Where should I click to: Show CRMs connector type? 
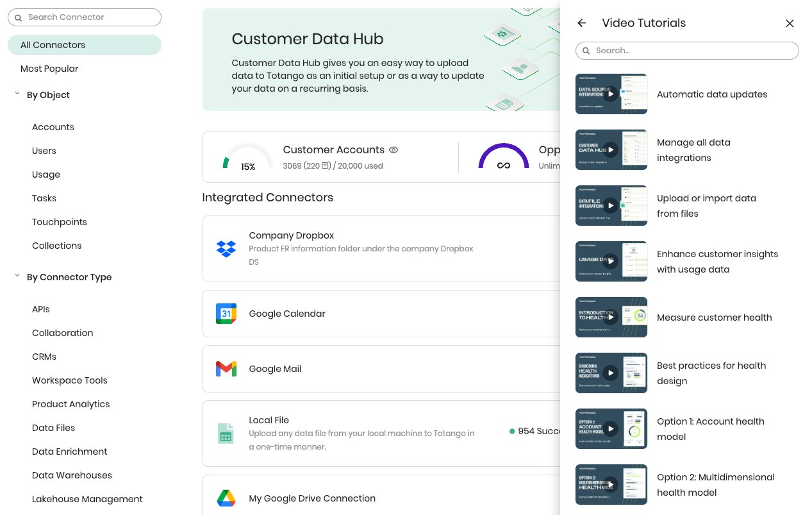[44, 357]
